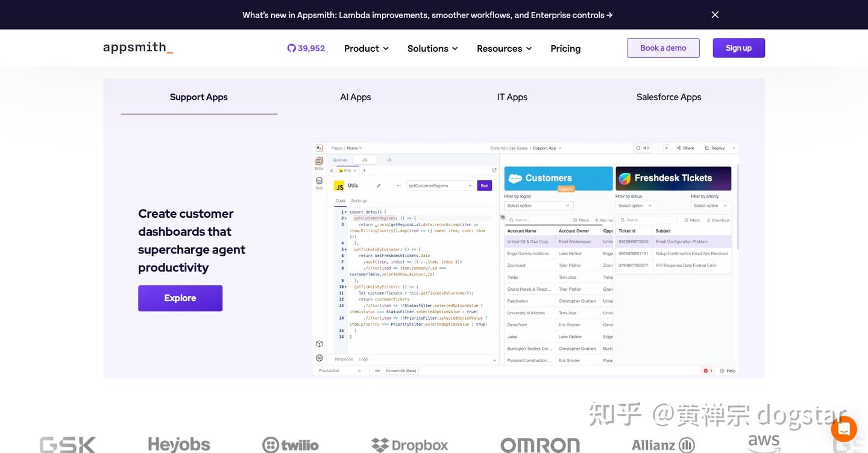Click the appsmith logo in the header

pyautogui.click(x=138, y=48)
